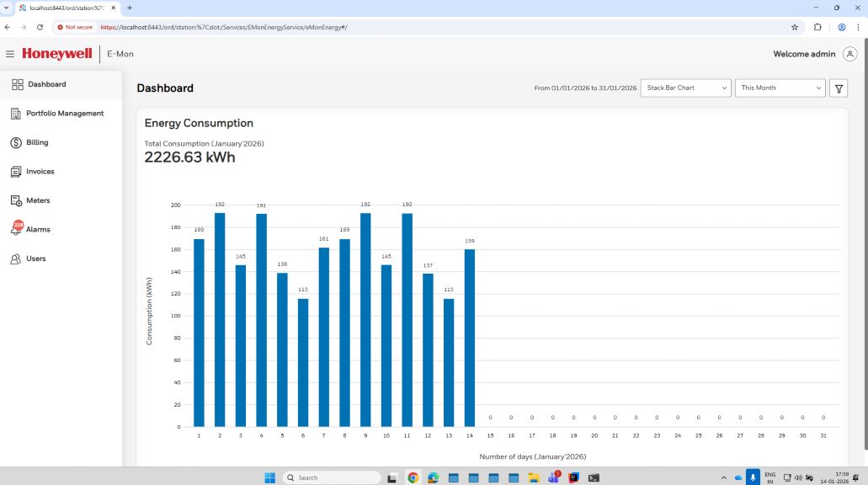868x485 pixels.
Task: Expand the This Month period dropdown
Action: 780,88
